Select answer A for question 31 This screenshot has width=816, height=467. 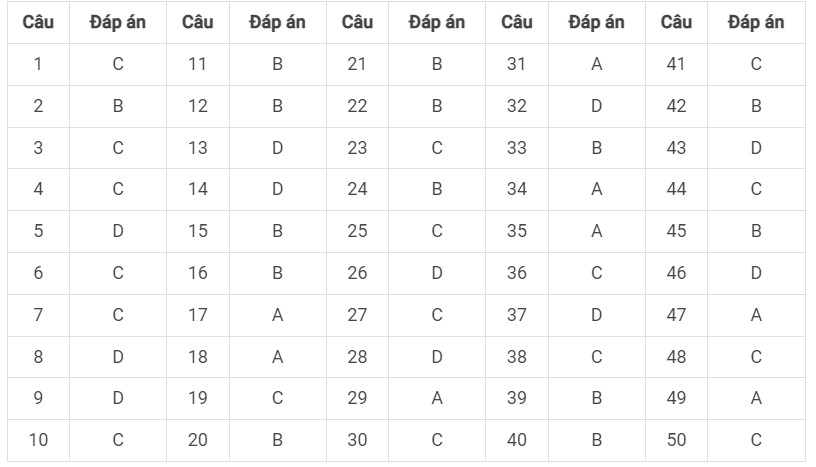click(x=596, y=64)
